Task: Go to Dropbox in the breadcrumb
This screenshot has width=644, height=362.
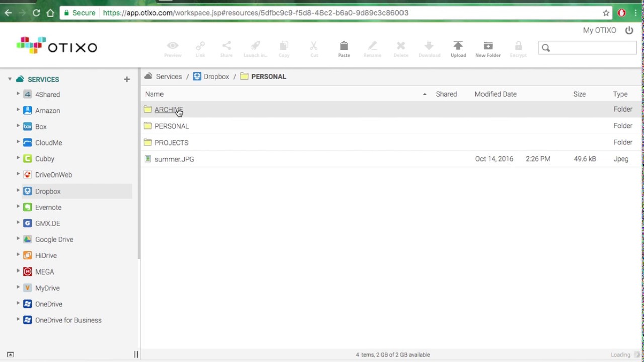Action: 216,77
